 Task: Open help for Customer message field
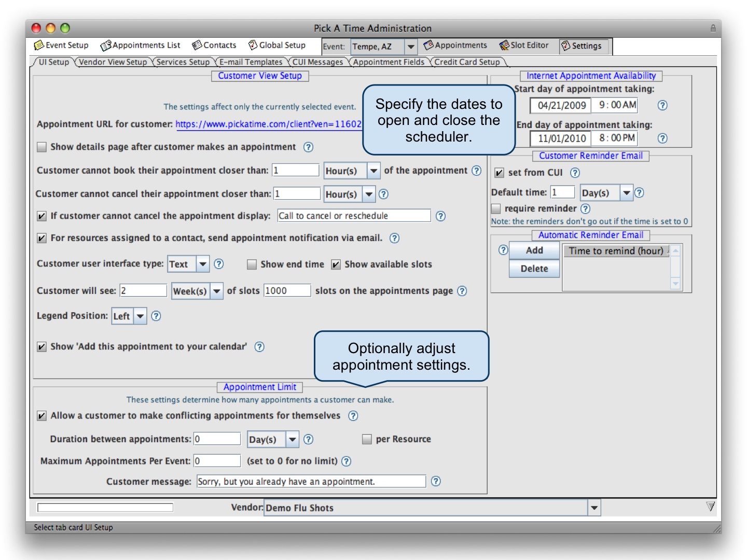[x=436, y=482]
